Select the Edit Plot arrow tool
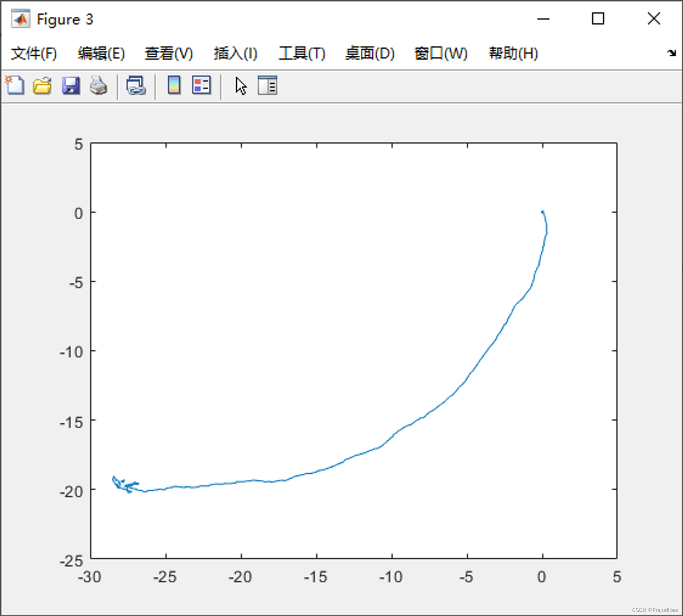Viewport: 683px width, 616px height. tap(241, 86)
